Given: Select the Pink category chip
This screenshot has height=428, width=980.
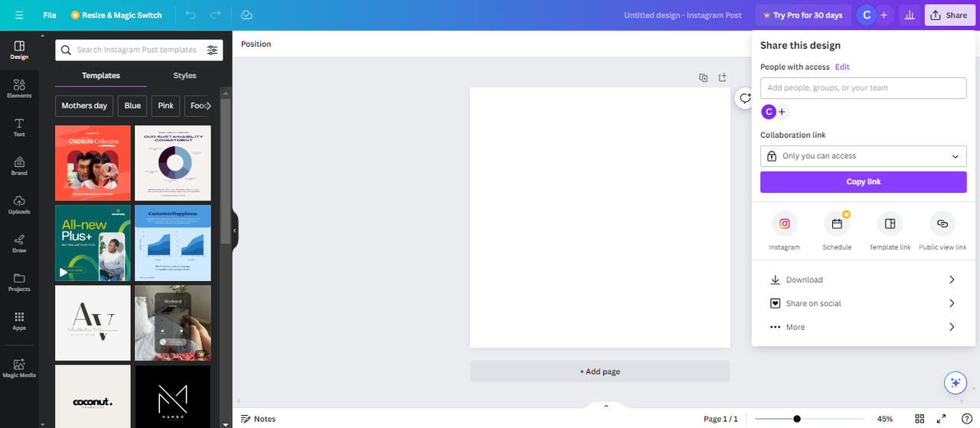Looking at the screenshot, I should click(166, 106).
